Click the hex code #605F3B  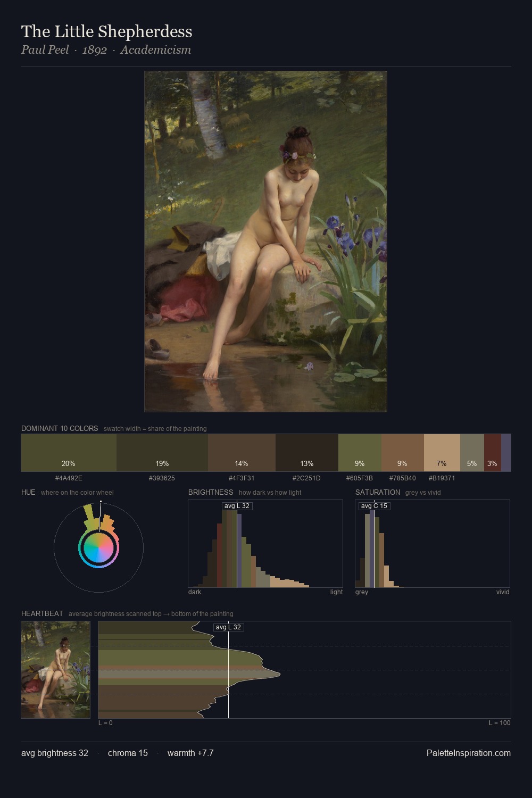point(360,478)
